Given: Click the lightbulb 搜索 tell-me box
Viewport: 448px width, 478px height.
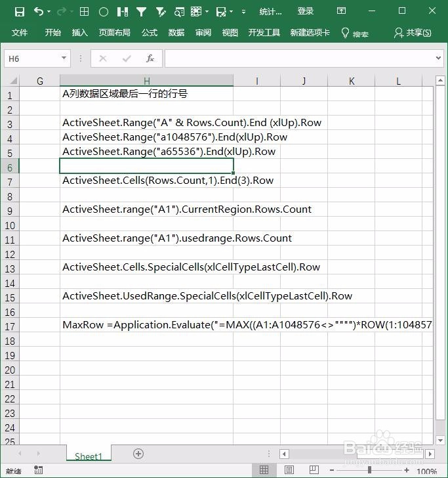Looking at the screenshot, I should pyautogui.click(x=355, y=33).
